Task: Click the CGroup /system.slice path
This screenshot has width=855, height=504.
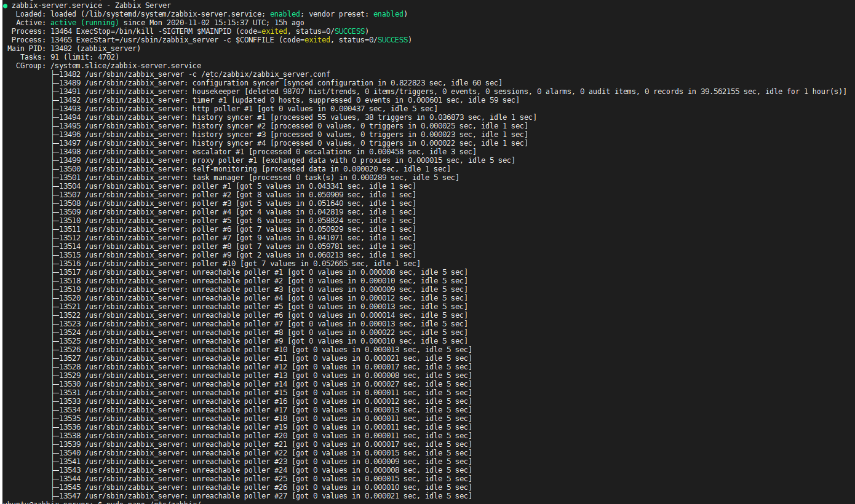Action: (x=126, y=65)
